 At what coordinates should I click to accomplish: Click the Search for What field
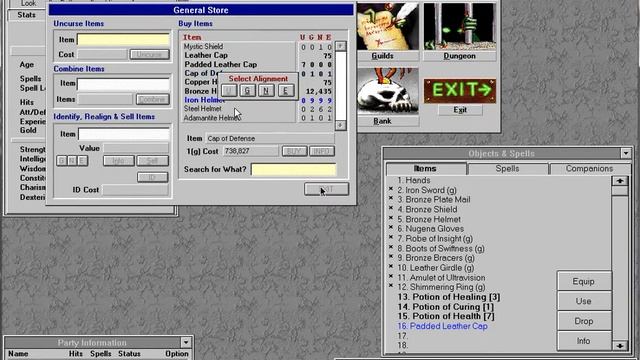[293, 169]
